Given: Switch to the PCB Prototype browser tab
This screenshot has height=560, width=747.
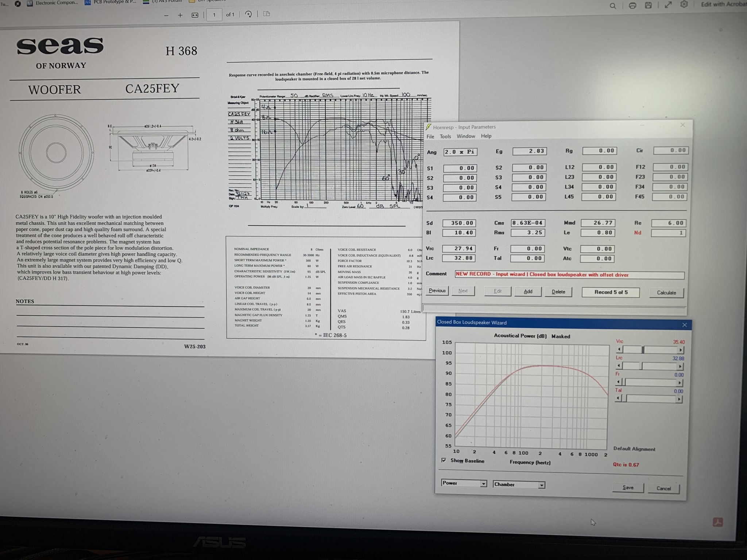Looking at the screenshot, I should coord(111,2).
